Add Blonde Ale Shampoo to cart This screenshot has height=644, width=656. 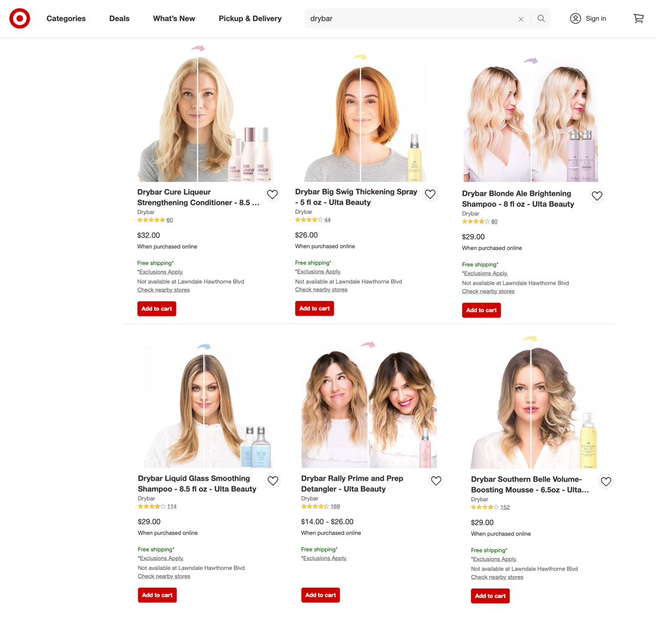point(482,310)
